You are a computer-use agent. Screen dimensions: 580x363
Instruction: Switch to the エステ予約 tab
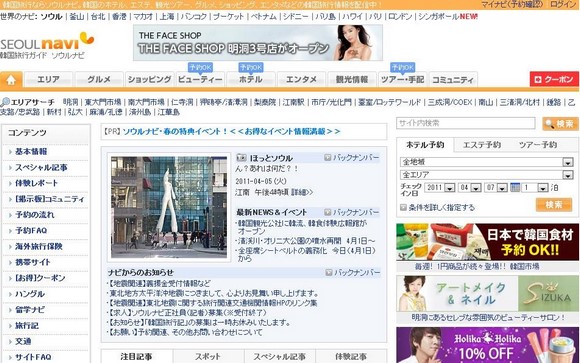tap(482, 145)
